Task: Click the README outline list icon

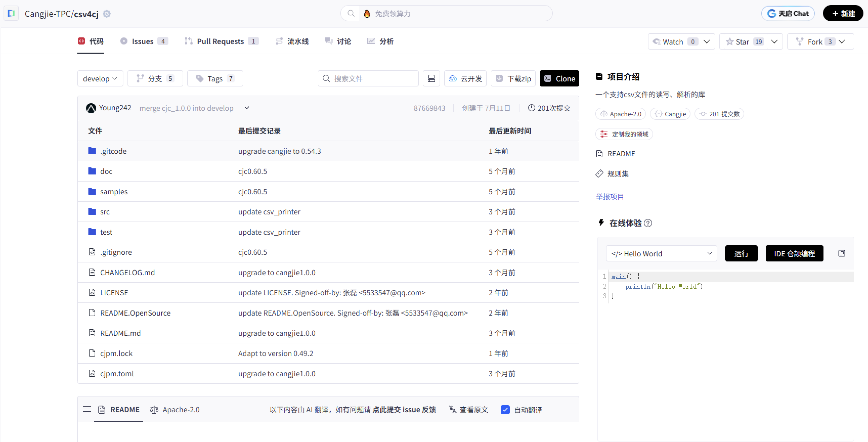Action: pos(87,409)
